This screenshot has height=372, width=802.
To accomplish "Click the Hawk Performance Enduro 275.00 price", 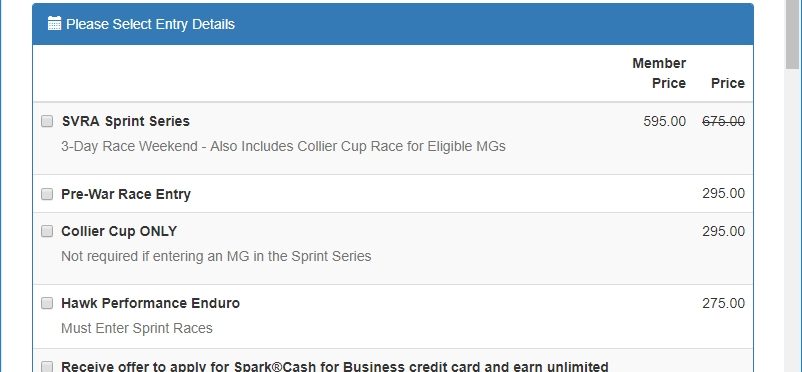I will point(723,303).
